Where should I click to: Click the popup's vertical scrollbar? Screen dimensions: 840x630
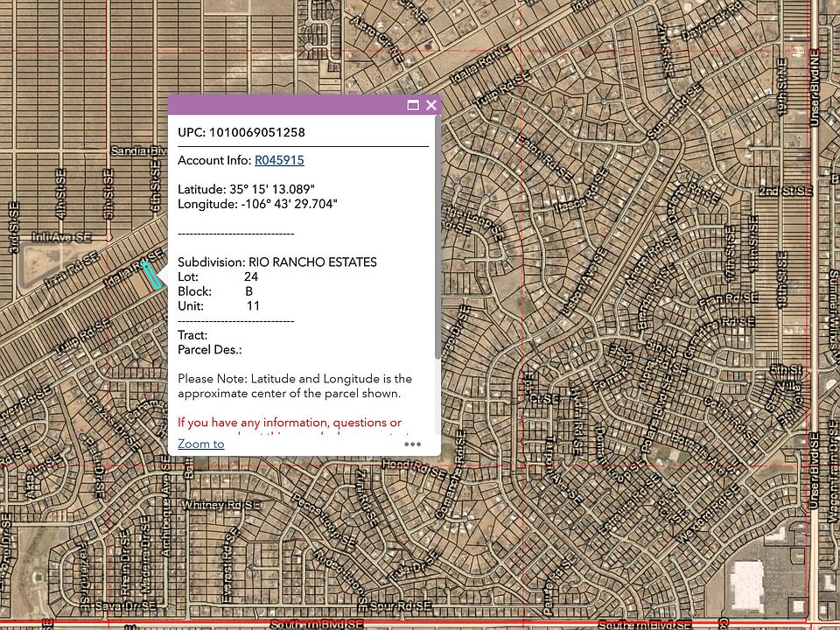tap(438, 238)
